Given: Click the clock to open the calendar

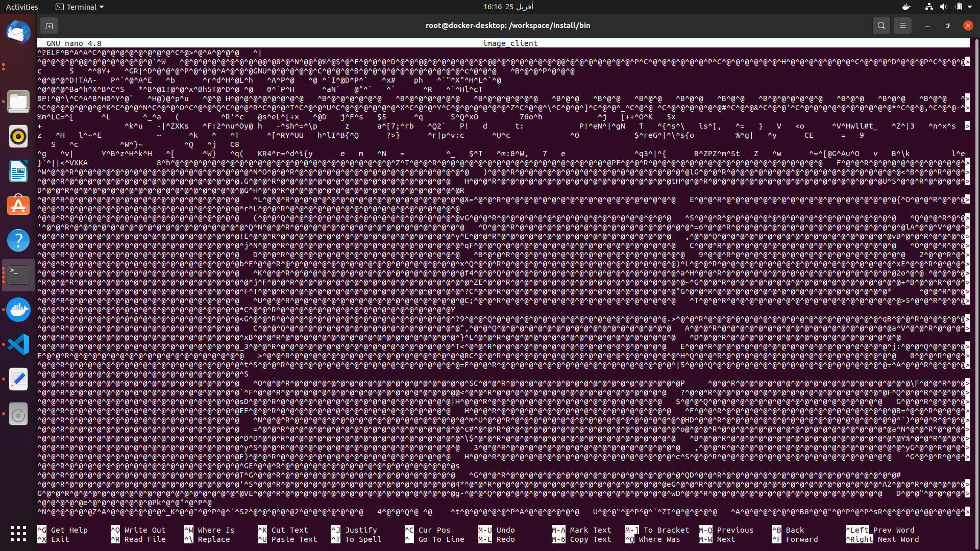Looking at the screenshot, I should tap(509, 7).
